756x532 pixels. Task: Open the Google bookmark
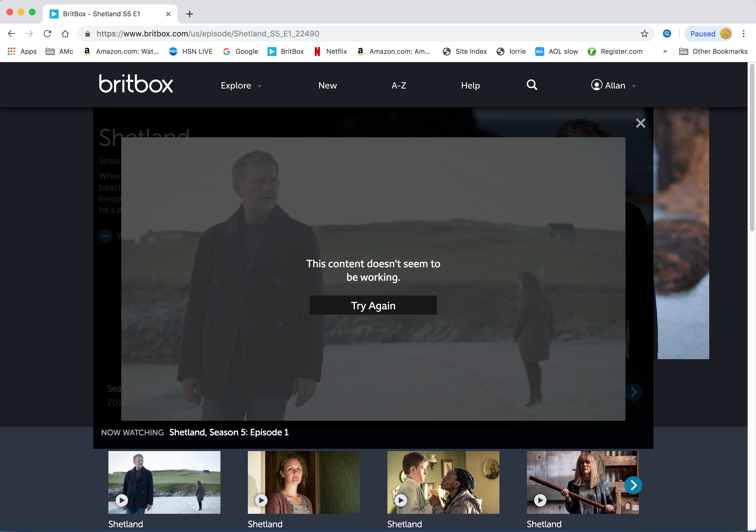coord(240,51)
